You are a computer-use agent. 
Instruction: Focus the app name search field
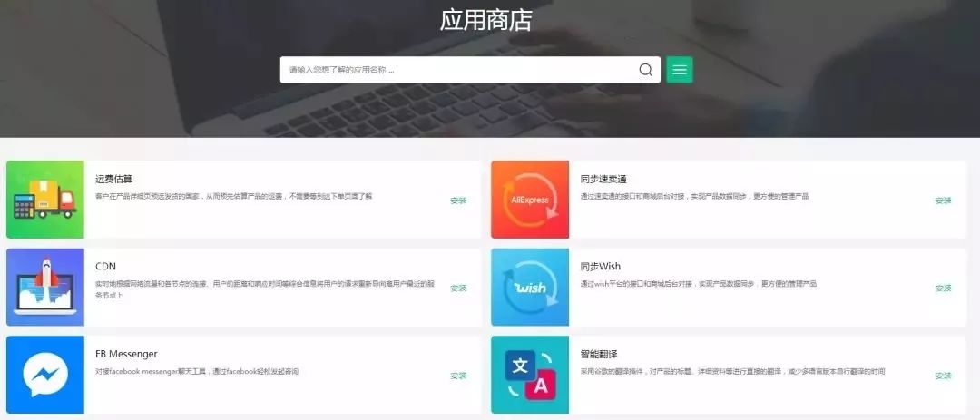point(459,70)
